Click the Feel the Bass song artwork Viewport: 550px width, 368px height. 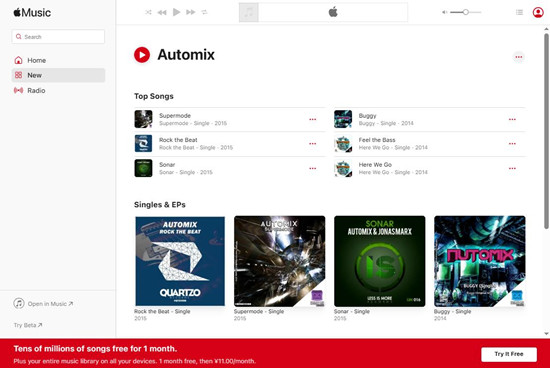tap(343, 143)
